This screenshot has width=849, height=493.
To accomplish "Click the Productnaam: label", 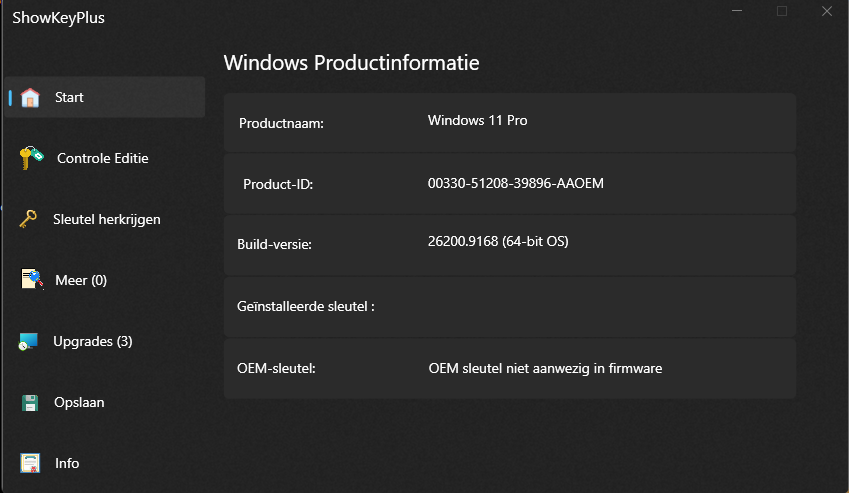I will coord(282,123).
